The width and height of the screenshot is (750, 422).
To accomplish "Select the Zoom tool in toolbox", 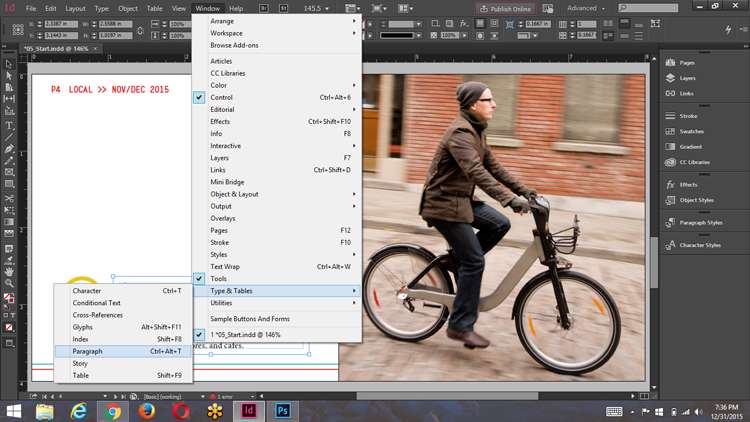I will pos(9,283).
